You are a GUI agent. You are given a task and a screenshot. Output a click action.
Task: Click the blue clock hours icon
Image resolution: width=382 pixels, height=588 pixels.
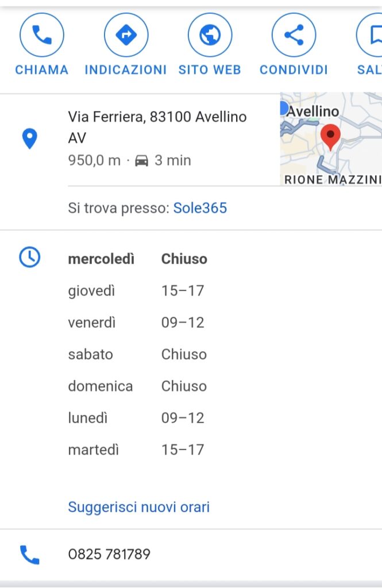[x=29, y=257]
